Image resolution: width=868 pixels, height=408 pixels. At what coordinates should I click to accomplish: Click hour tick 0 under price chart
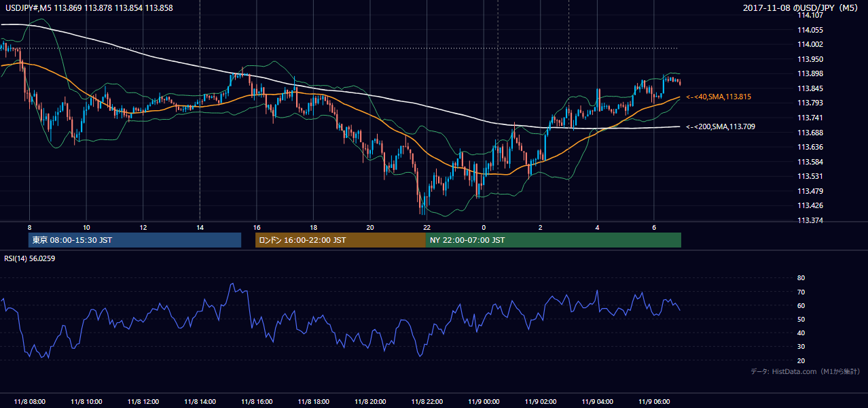(x=484, y=227)
